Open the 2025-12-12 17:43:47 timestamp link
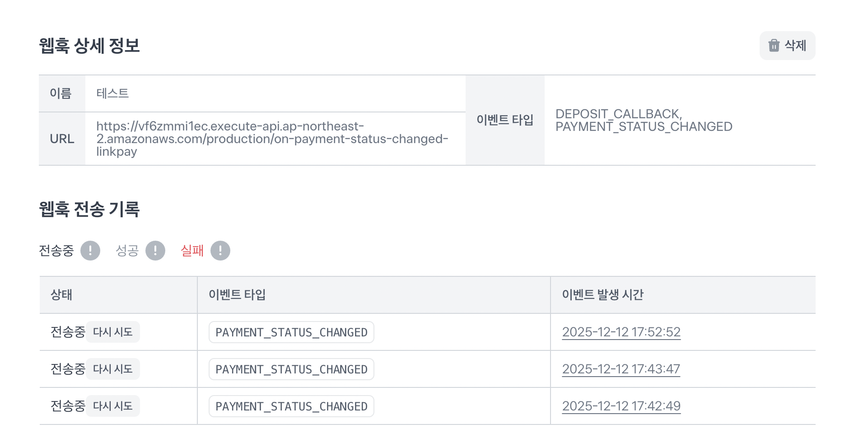This screenshot has width=868, height=438. pyautogui.click(x=621, y=369)
